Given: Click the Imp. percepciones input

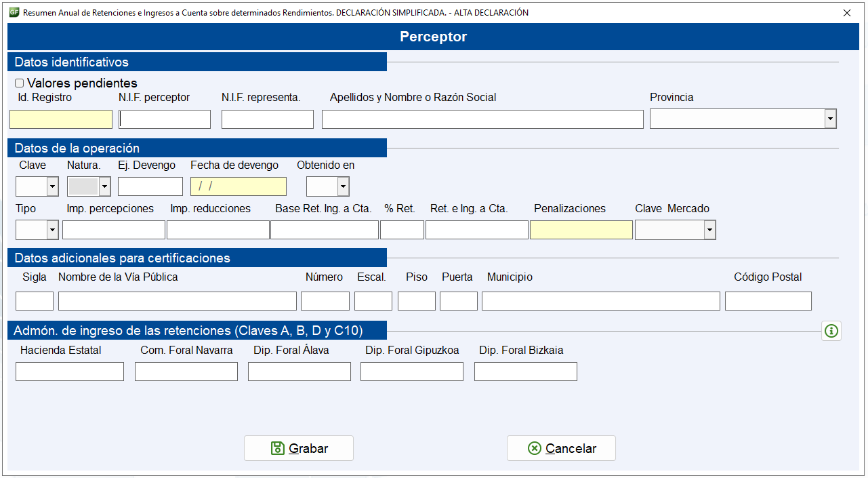Looking at the screenshot, I should point(114,230).
